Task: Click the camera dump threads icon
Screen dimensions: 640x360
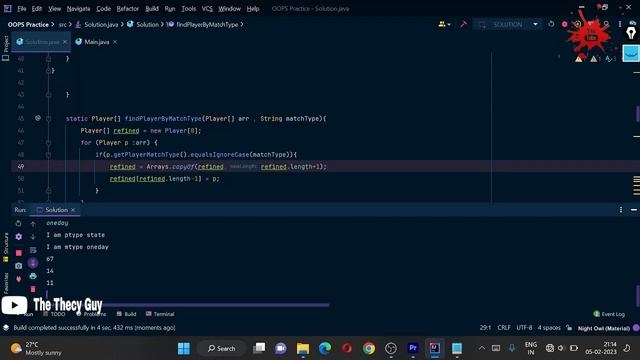Action: pyautogui.click(x=18, y=266)
